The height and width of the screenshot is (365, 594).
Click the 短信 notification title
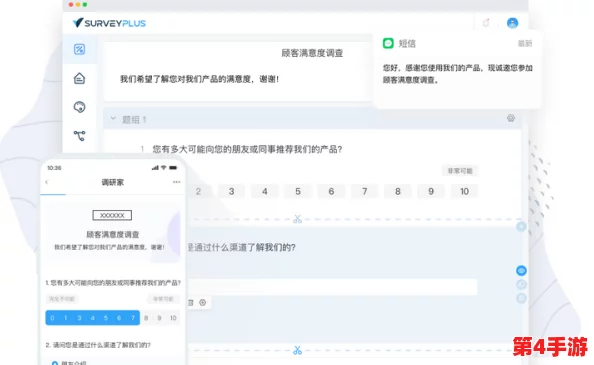(x=407, y=44)
